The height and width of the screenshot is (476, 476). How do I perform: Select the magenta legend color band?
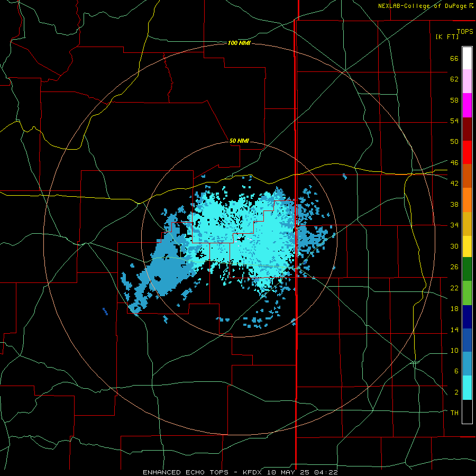click(467, 105)
